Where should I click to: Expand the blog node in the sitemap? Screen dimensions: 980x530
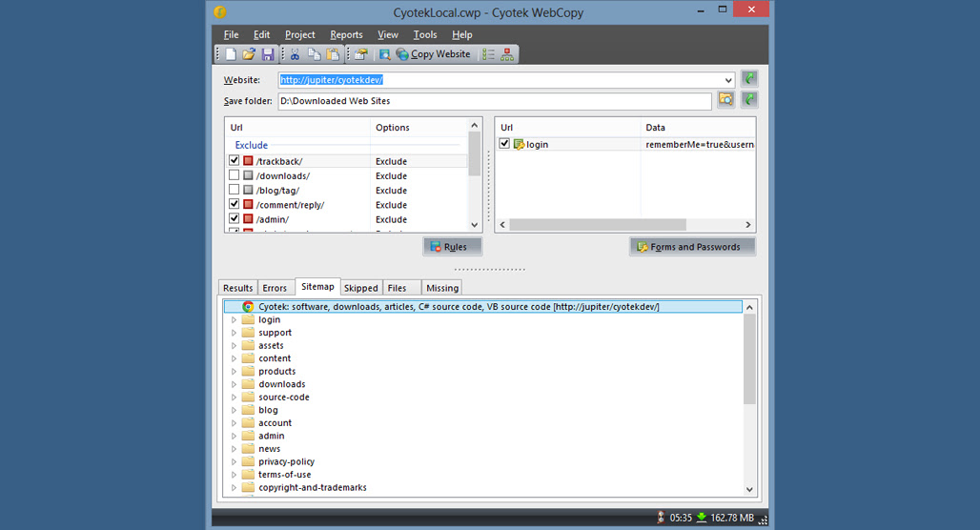tap(234, 410)
